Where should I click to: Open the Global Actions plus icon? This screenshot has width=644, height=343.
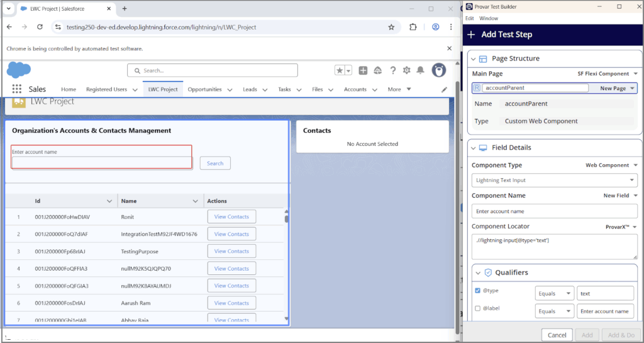tap(364, 70)
